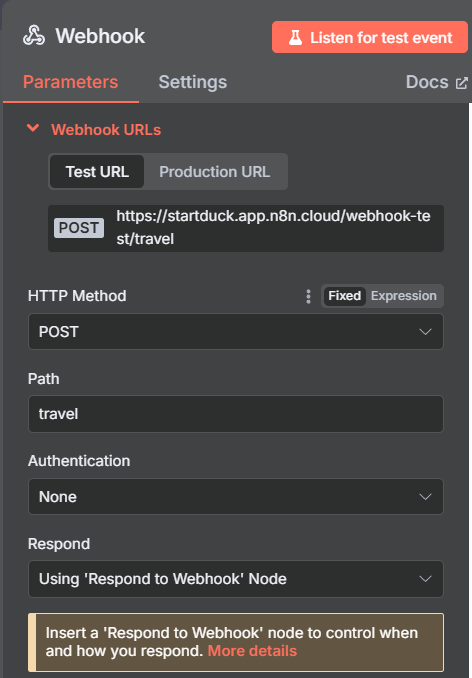Click the Webhook node icon
Image resolution: width=472 pixels, height=678 pixels.
point(34,36)
